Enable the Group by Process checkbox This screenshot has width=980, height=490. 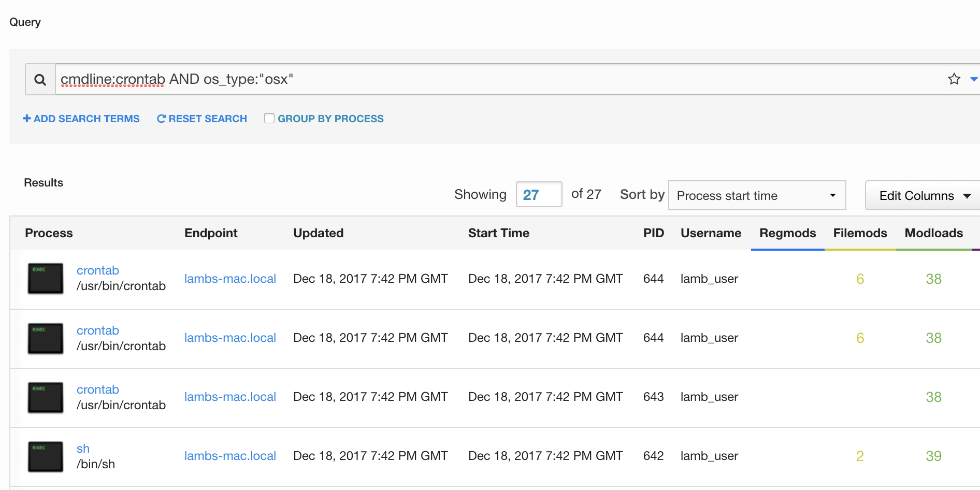coord(269,118)
